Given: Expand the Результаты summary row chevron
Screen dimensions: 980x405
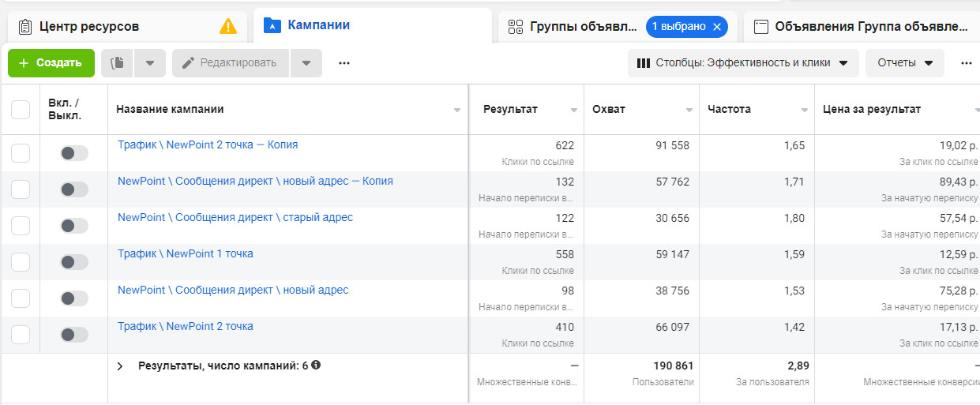Looking at the screenshot, I should point(121,366).
